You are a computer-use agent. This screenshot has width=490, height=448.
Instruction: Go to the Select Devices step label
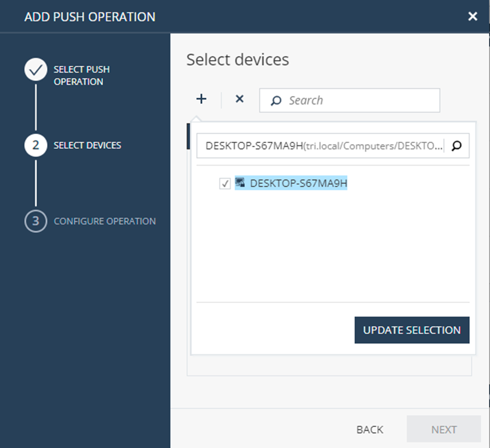87,145
